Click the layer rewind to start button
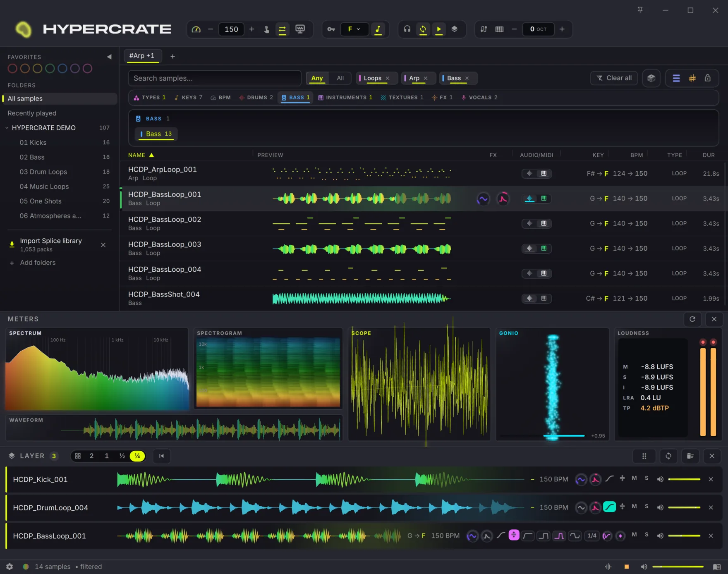 click(161, 456)
